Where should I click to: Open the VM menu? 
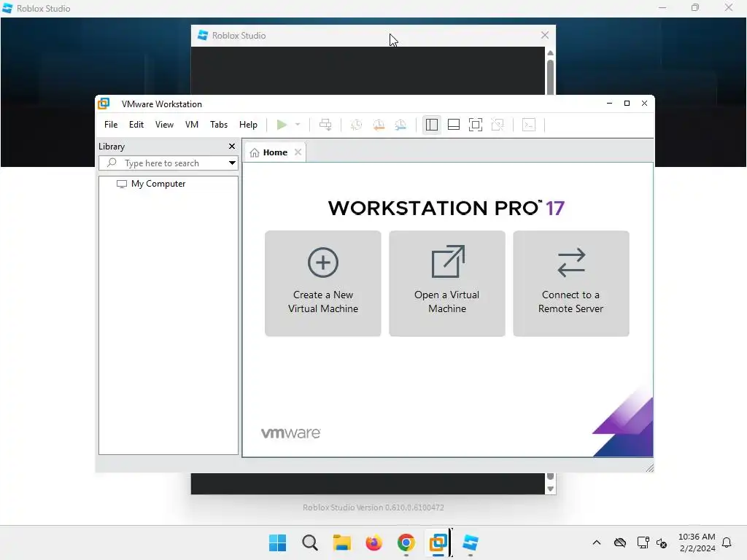pyautogui.click(x=192, y=125)
